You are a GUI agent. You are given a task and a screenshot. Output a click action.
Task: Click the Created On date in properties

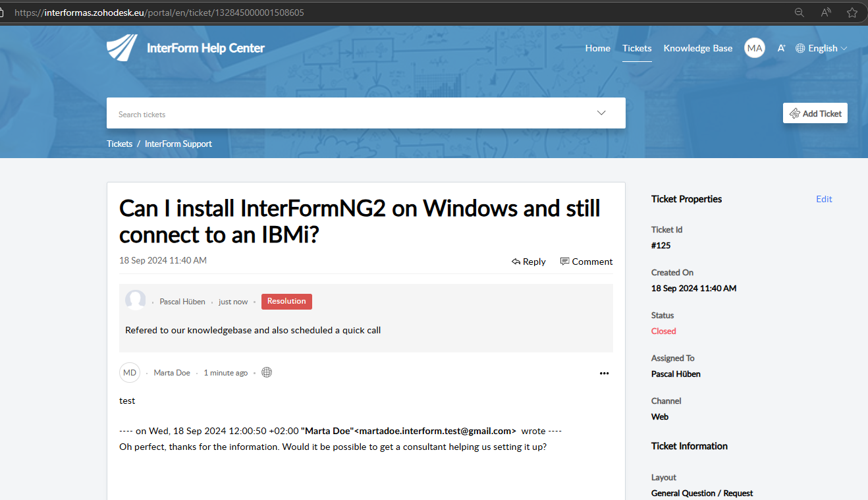point(693,288)
